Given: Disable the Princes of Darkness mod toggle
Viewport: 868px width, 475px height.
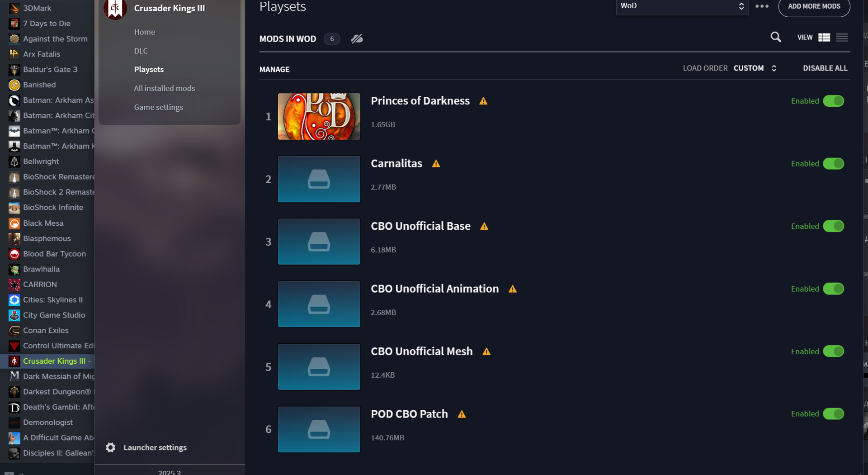Looking at the screenshot, I should [833, 101].
